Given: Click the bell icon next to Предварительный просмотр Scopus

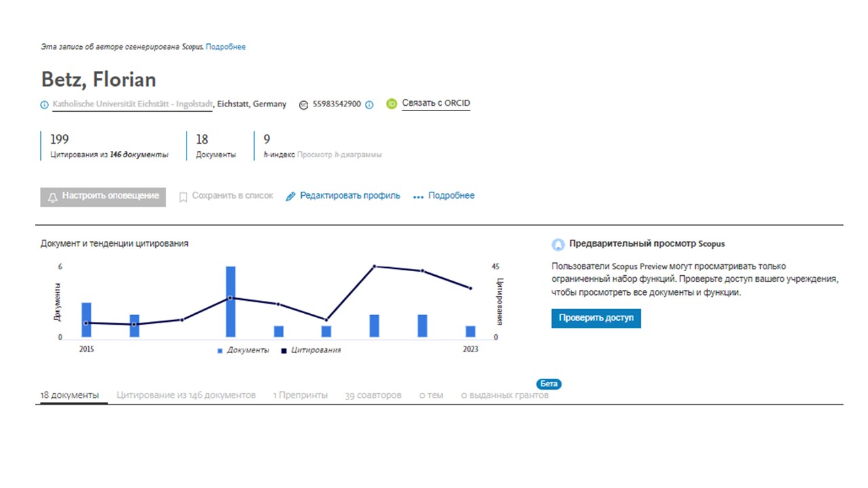Looking at the screenshot, I should [x=558, y=245].
